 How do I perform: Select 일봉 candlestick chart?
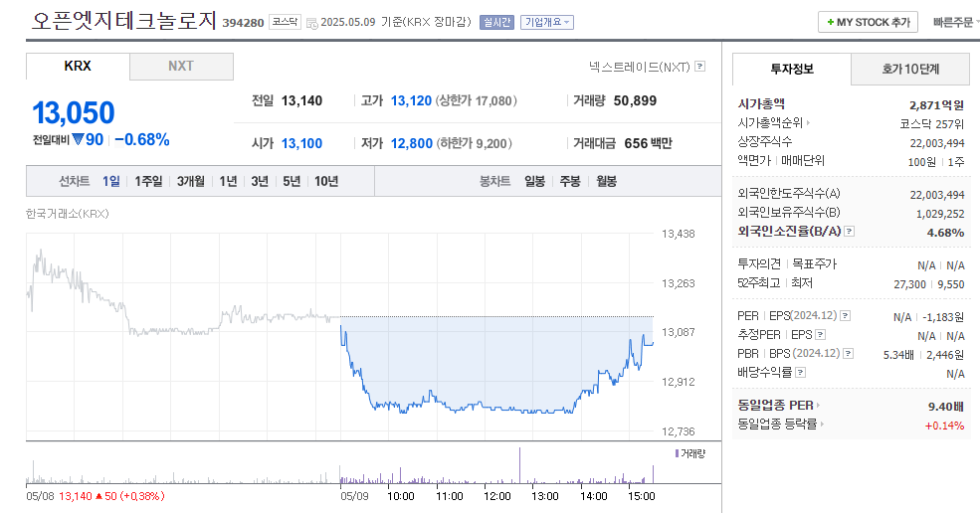click(x=534, y=181)
